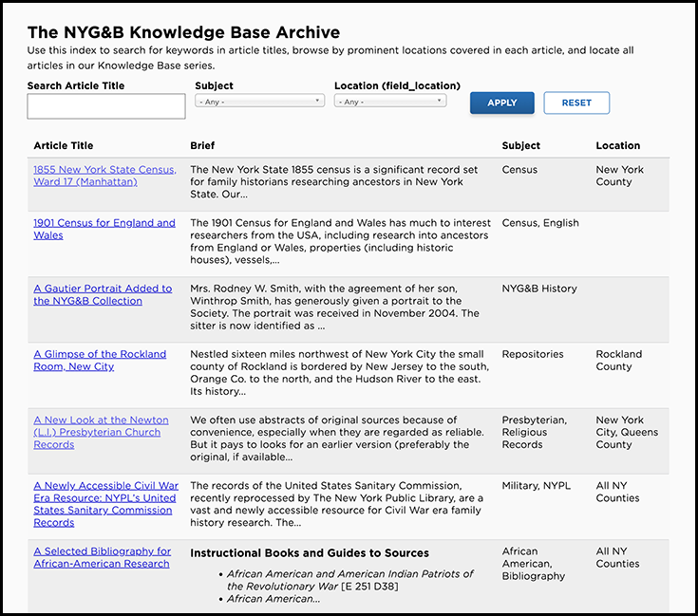The height and width of the screenshot is (616, 698).
Task: Click the Location column header
Action: [617, 146]
